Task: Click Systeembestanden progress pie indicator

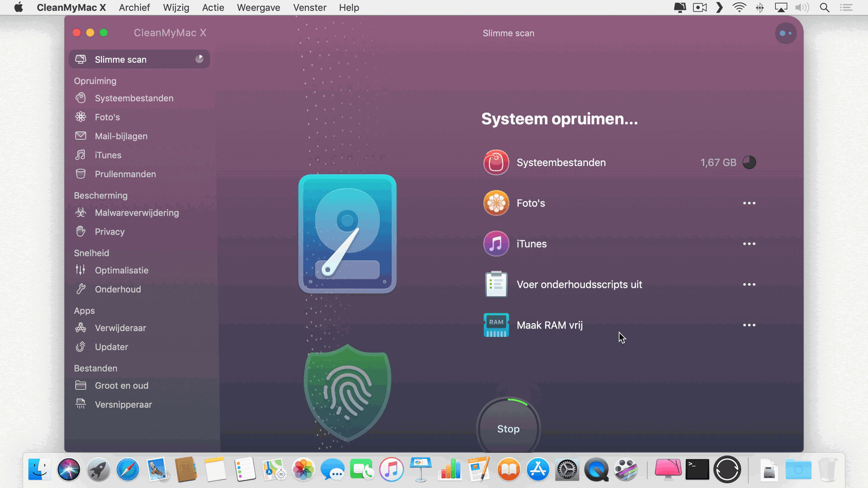Action: click(x=749, y=162)
